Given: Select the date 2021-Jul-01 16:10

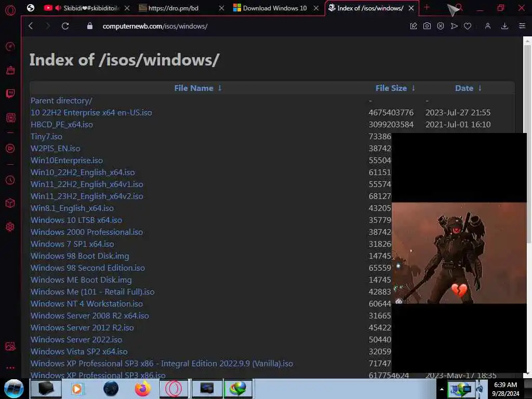Looking at the screenshot, I should (458, 125).
